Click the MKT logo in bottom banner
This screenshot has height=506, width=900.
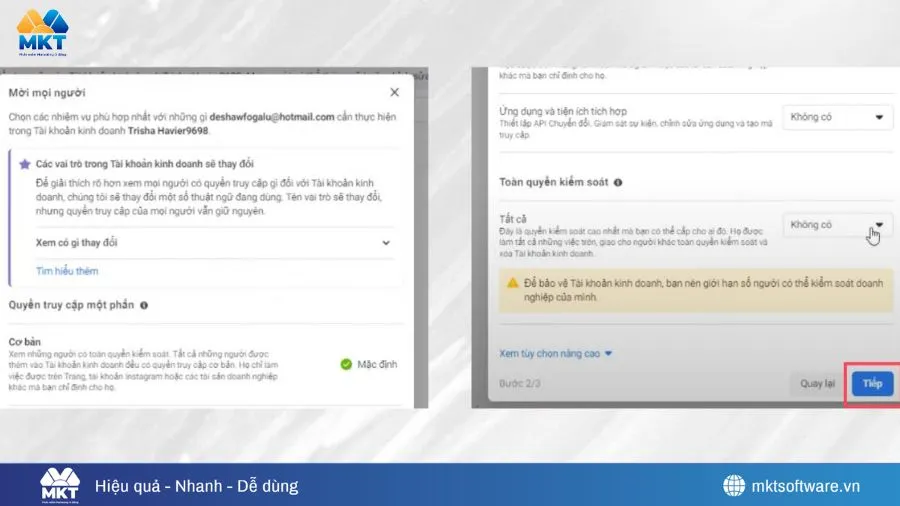click(x=60, y=485)
